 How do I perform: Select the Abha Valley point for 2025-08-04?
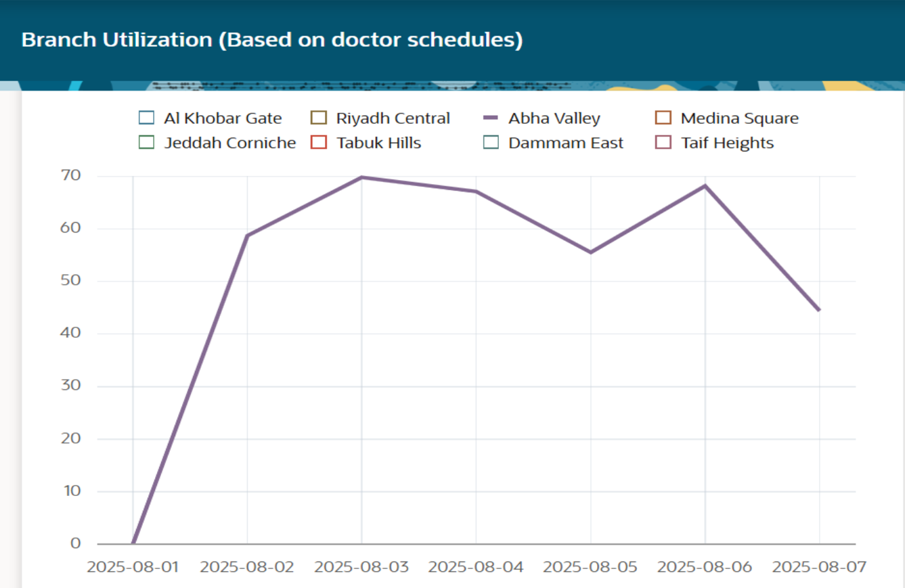point(476,191)
